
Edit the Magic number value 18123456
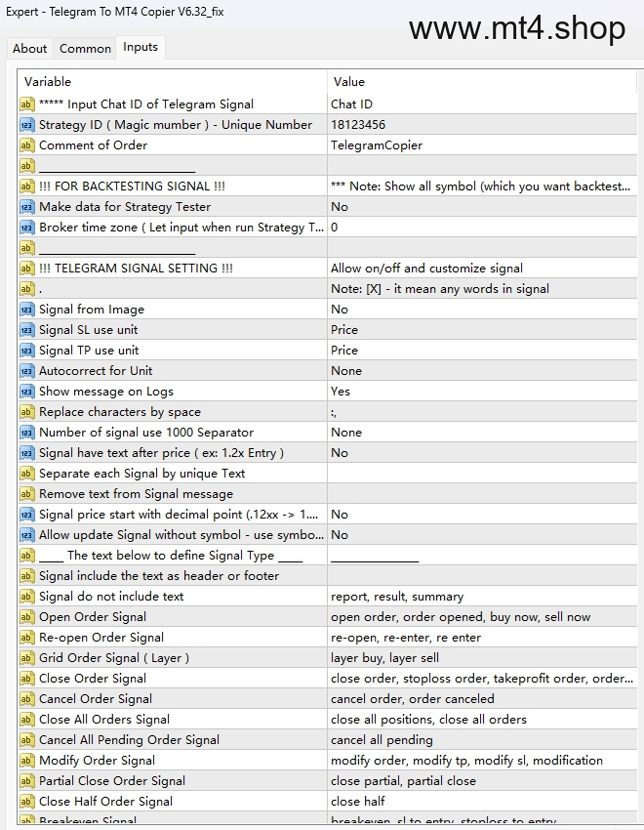482,125
